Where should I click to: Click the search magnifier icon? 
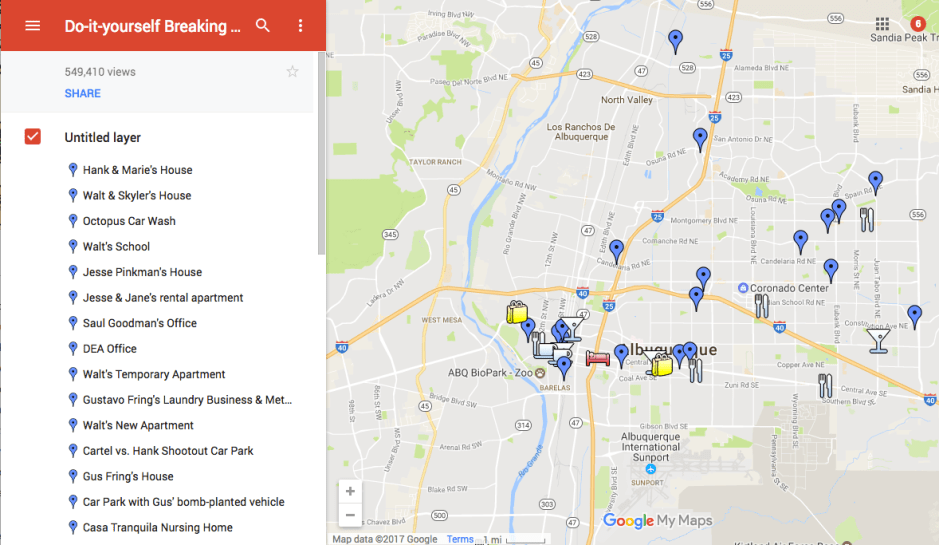tap(263, 26)
